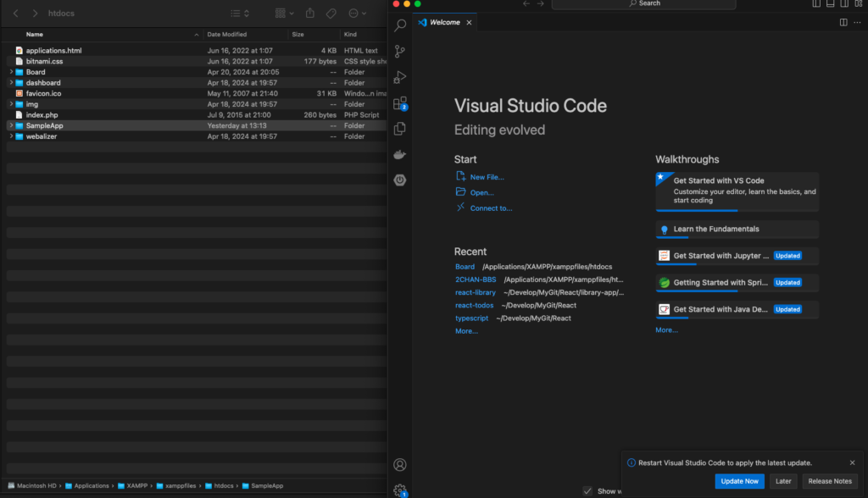Click the Finder back arrow

(x=16, y=14)
